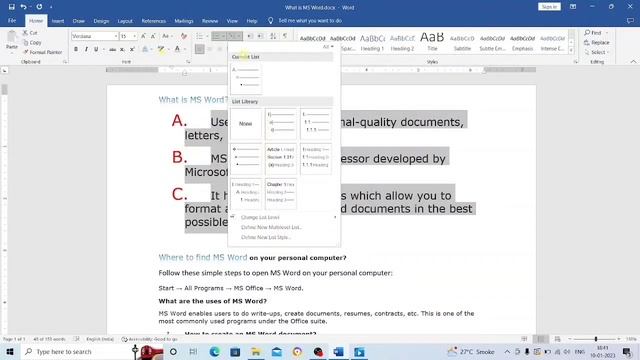Click the Text Effects icon
The width and height of the screenshot is (640, 360).
coord(145,49)
